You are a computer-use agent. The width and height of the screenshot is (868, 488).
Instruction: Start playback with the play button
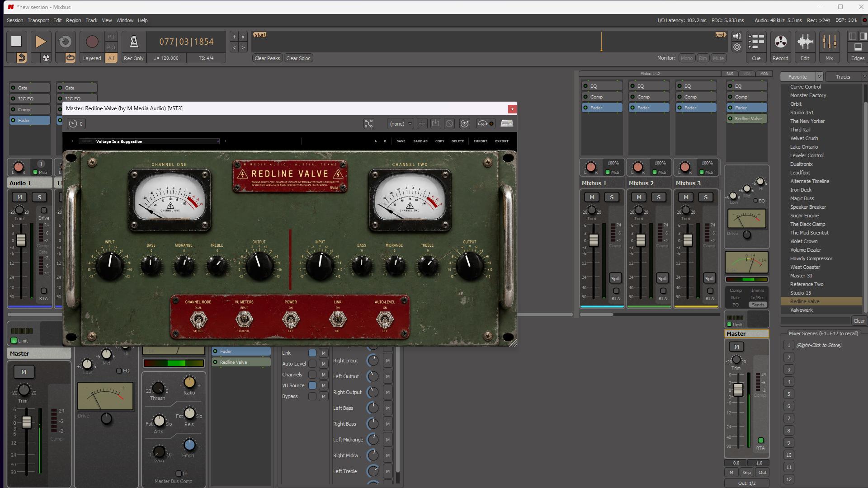41,41
